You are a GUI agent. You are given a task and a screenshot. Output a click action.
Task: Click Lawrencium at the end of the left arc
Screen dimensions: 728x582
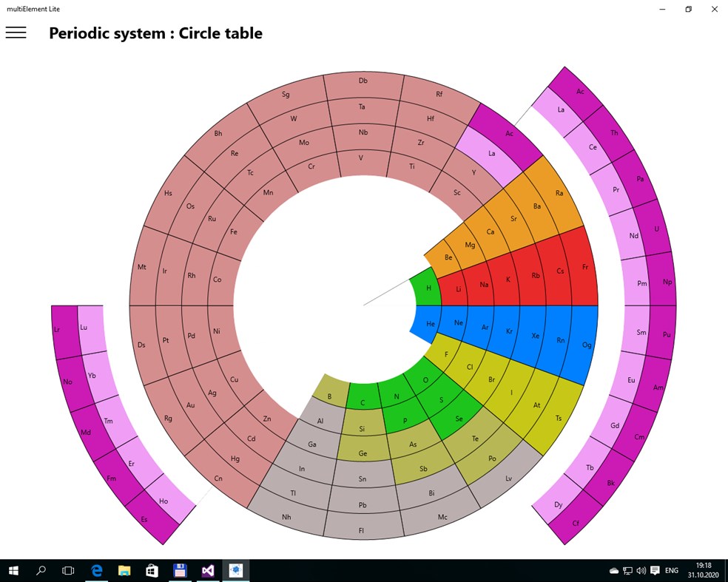[x=58, y=328]
